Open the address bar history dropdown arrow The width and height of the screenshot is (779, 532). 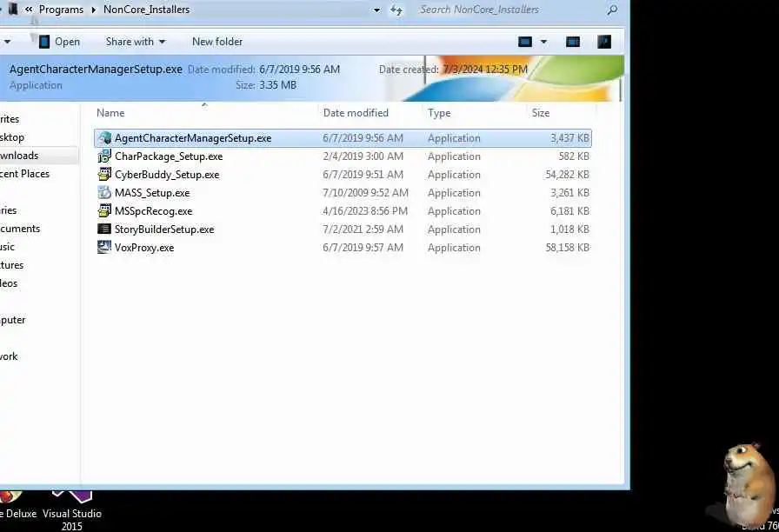[x=377, y=10]
